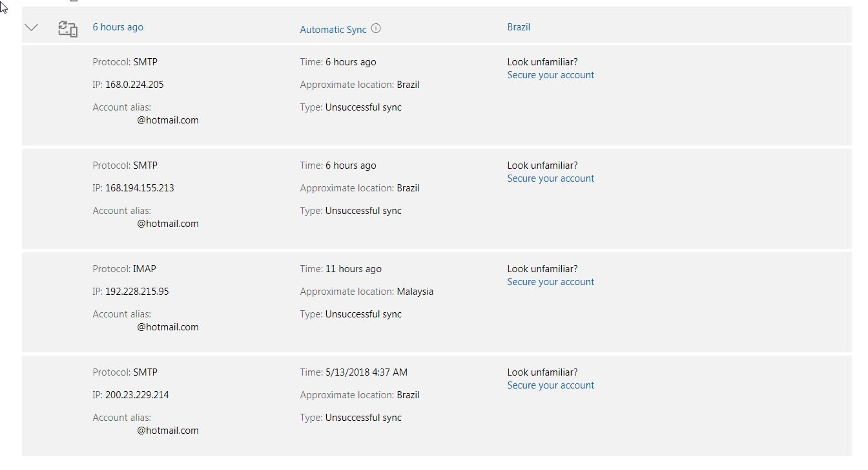The height and width of the screenshot is (470, 868).
Task: Click the 5/13/2018 4:37 AM time value
Action: [x=366, y=372]
